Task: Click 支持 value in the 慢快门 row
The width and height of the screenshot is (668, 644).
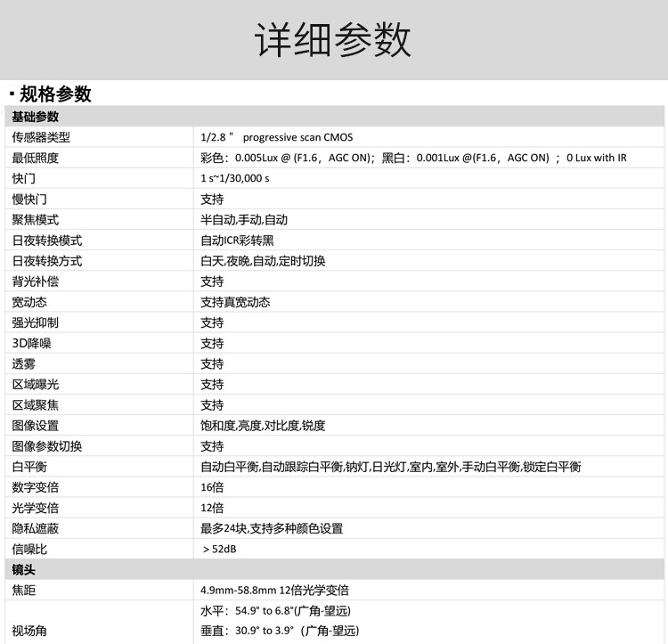Action: pos(212,199)
